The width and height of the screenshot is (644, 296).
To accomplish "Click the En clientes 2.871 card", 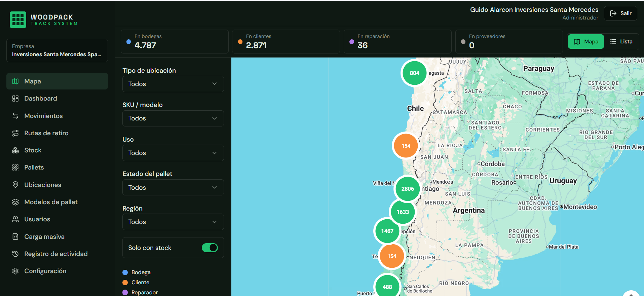I will [x=286, y=41].
